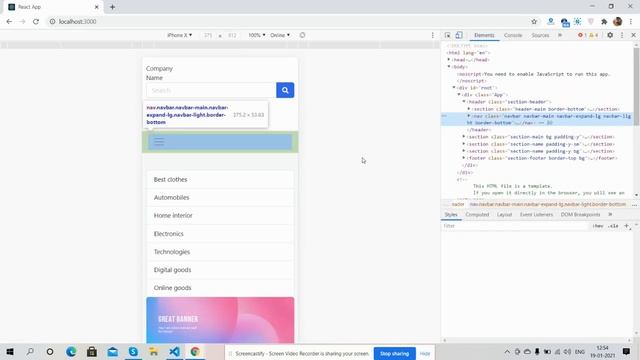640x360 pixels.
Task: Click the browser back arrow
Action: point(9,22)
